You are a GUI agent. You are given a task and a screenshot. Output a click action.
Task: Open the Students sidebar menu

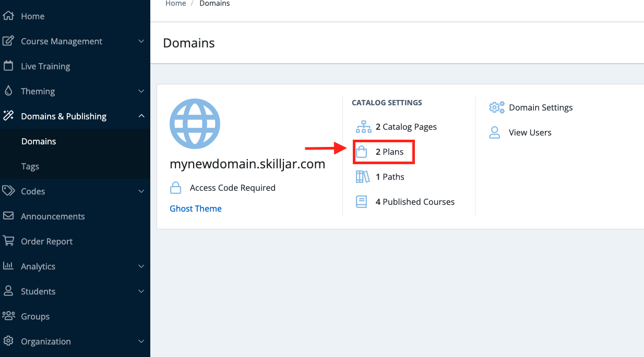click(x=38, y=291)
